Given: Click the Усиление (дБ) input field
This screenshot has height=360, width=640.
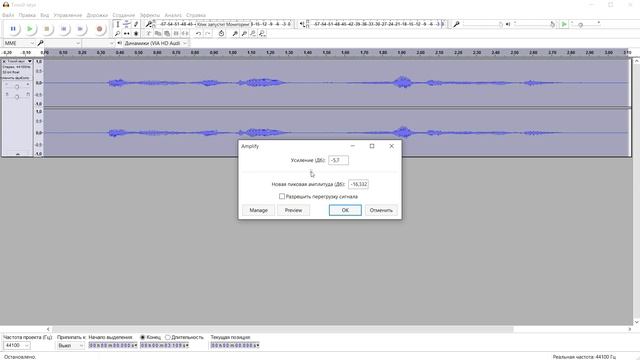Looking at the screenshot, I should tap(338, 160).
